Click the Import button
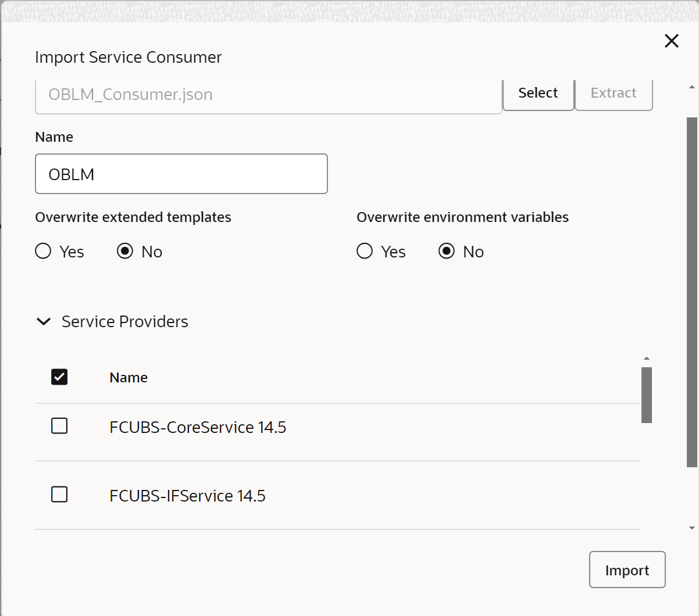Screen dimensions: 699x616 tap(627, 570)
